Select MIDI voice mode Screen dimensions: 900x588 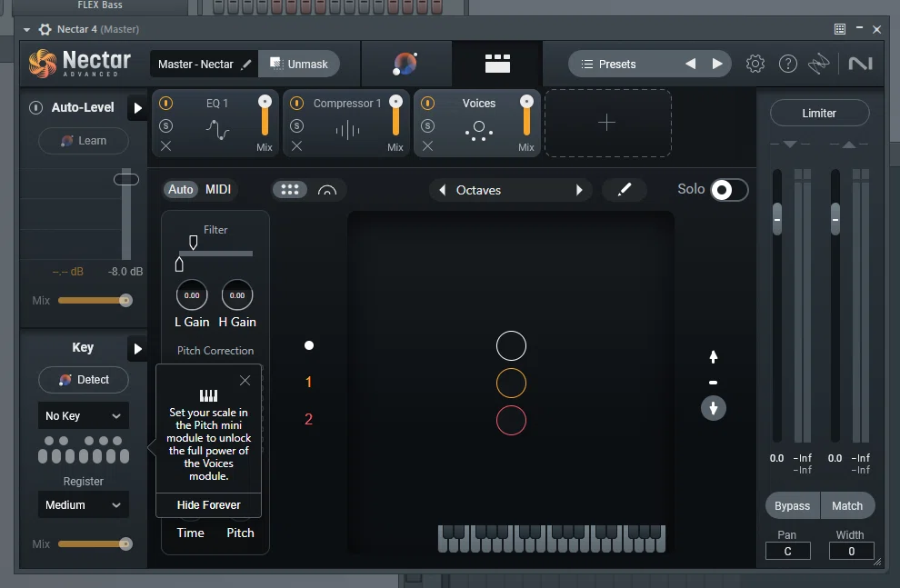[218, 189]
